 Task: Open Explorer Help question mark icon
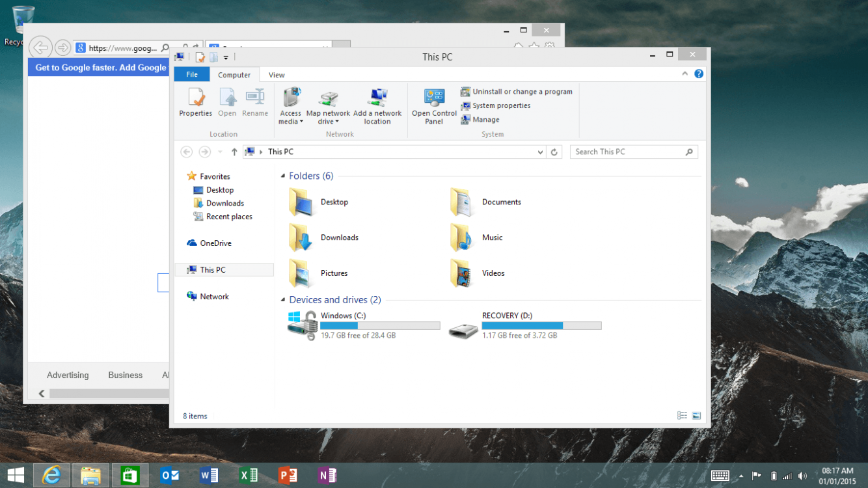click(x=699, y=74)
